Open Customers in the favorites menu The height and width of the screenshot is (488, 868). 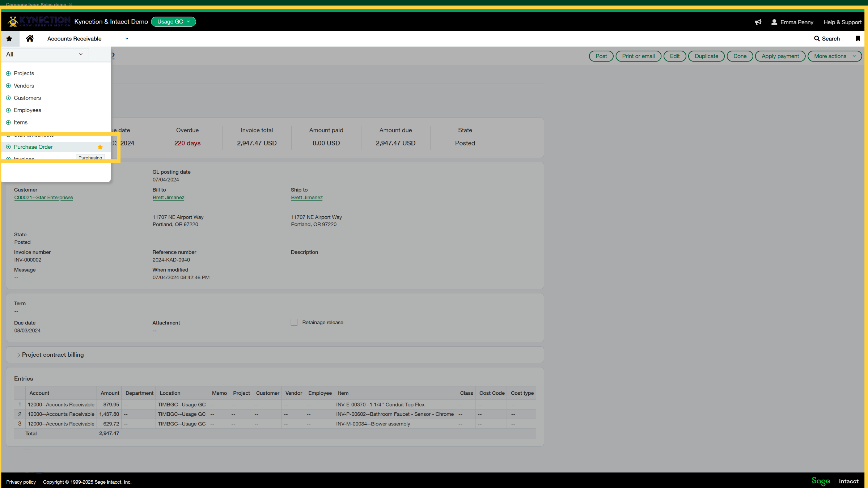pos(27,98)
